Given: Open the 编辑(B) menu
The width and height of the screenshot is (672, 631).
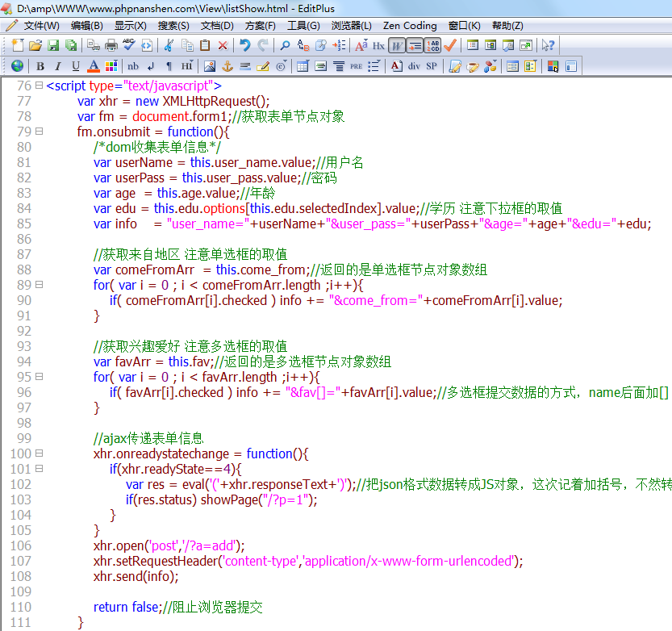Looking at the screenshot, I should [x=87, y=26].
